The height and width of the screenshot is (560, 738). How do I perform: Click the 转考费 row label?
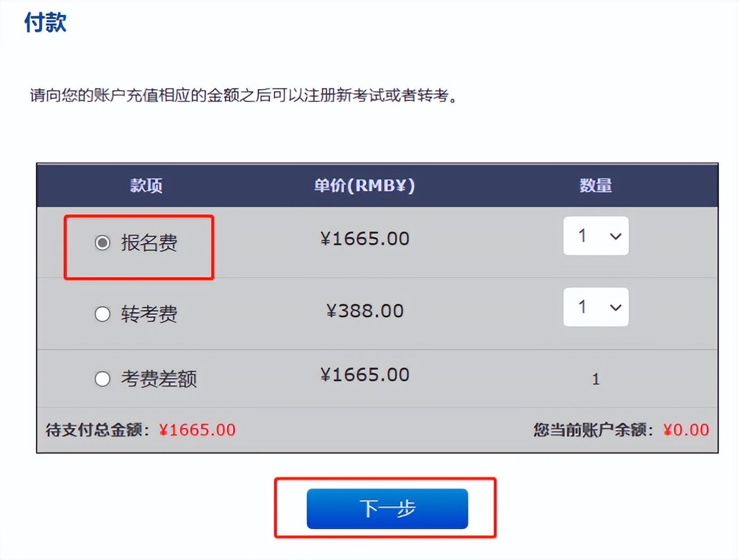pyautogui.click(x=150, y=314)
